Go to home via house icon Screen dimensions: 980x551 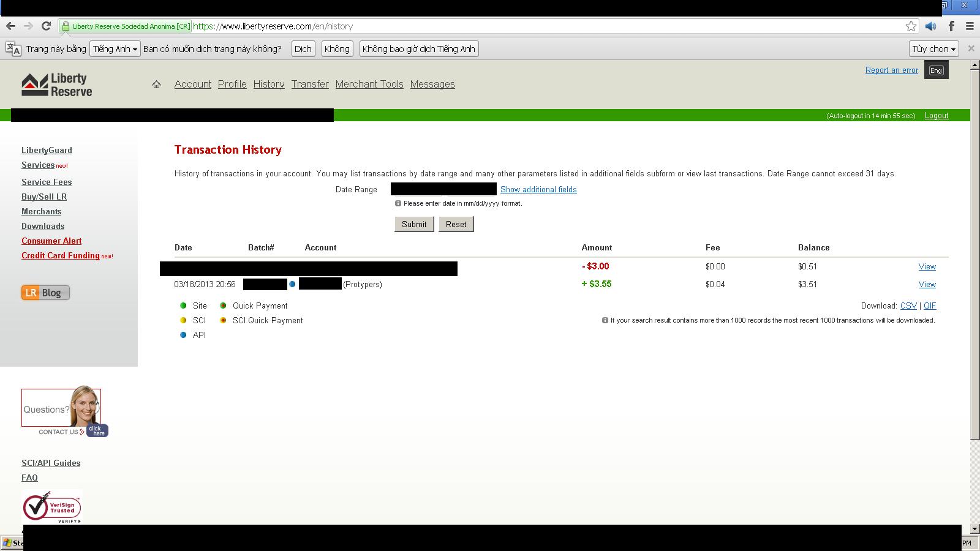tap(156, 84)
